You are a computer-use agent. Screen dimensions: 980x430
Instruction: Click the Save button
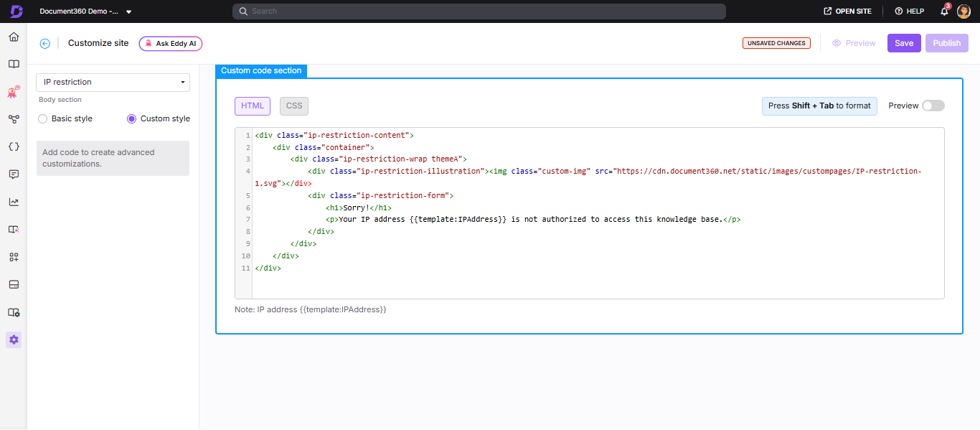[x=904, y=43]
